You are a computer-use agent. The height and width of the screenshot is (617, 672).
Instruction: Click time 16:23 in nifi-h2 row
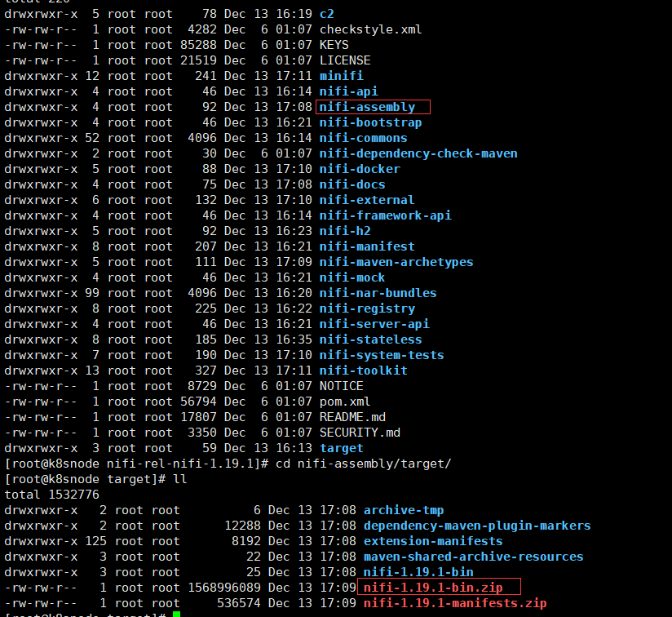tap(294, 231)
